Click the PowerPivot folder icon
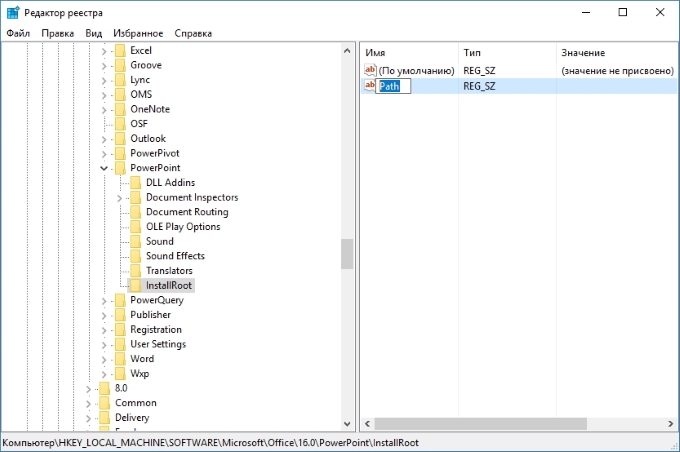680x452 pixels. (x=120, y=154)
